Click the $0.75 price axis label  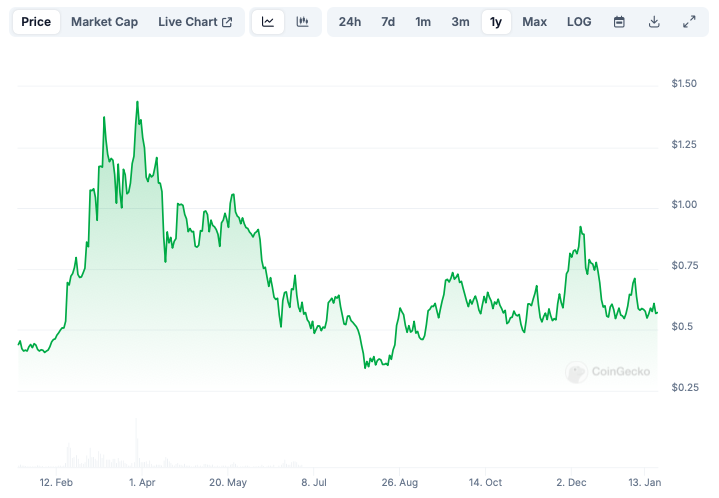click(x=685, y=266)
